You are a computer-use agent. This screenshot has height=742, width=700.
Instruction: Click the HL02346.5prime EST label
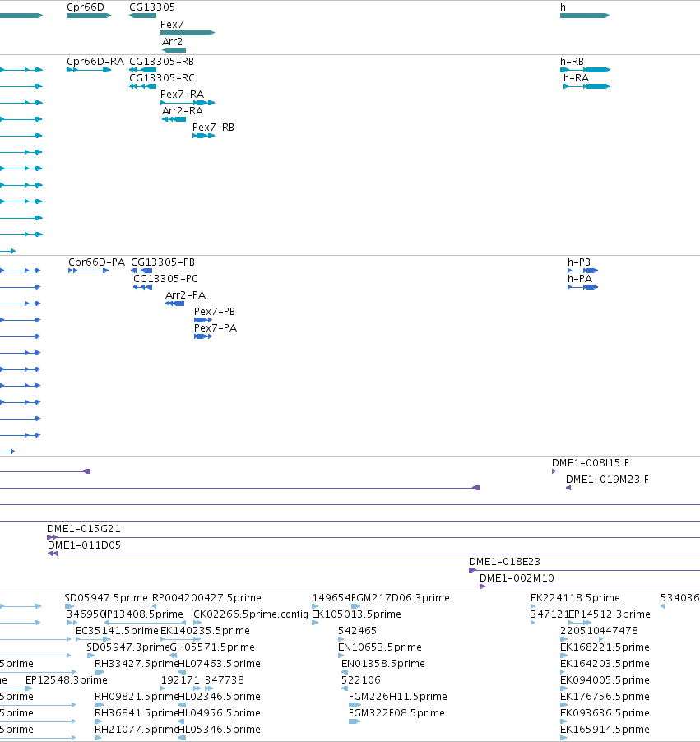(219, 696)
